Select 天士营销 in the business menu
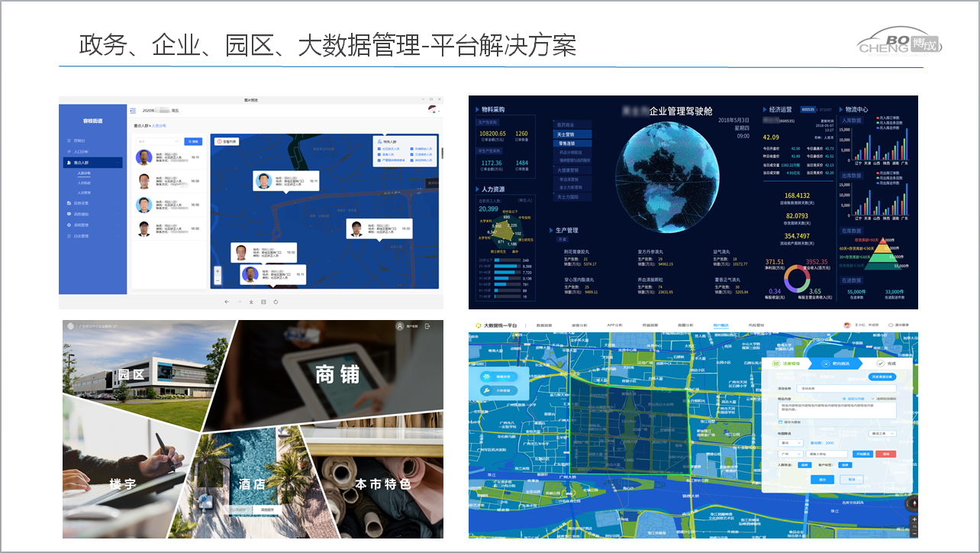 (x=566, y=134)
